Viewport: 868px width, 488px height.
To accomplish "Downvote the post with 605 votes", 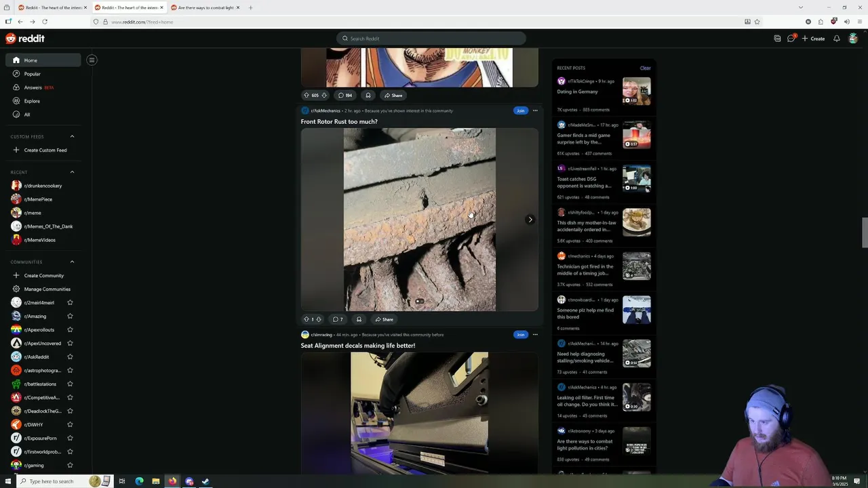I will (324, 96).
